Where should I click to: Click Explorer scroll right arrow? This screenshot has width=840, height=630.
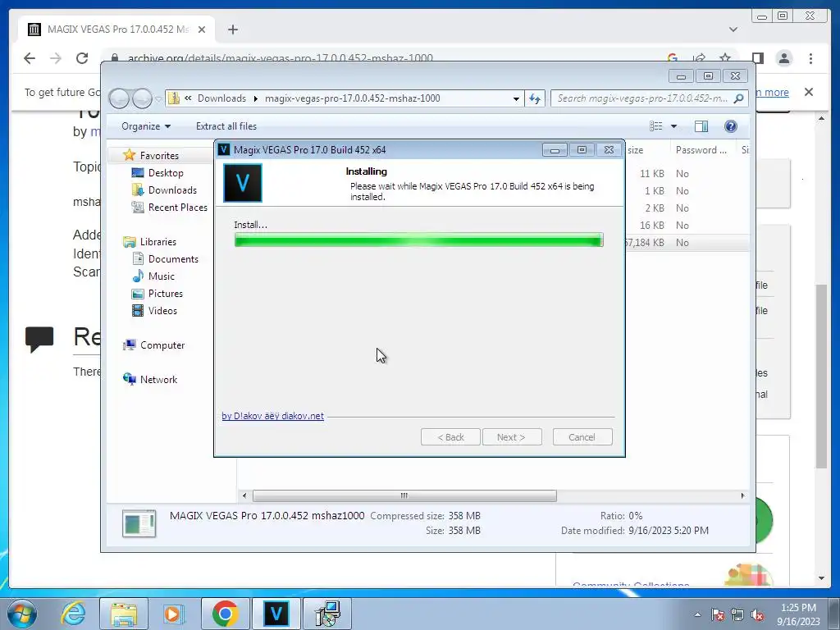[x=742, y=495]
